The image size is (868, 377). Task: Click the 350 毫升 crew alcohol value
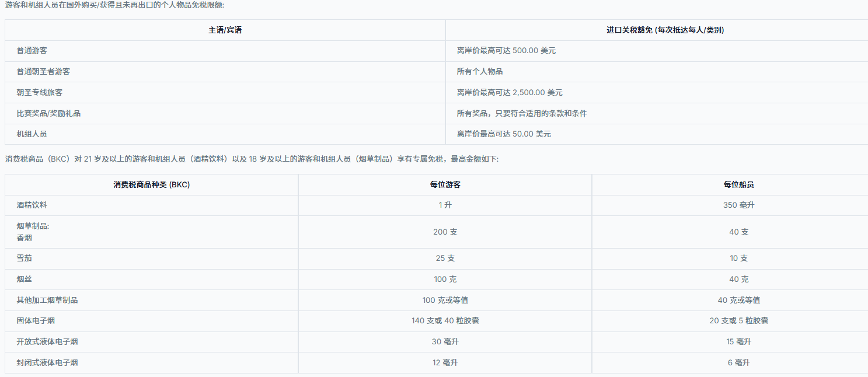click(738, 205)
